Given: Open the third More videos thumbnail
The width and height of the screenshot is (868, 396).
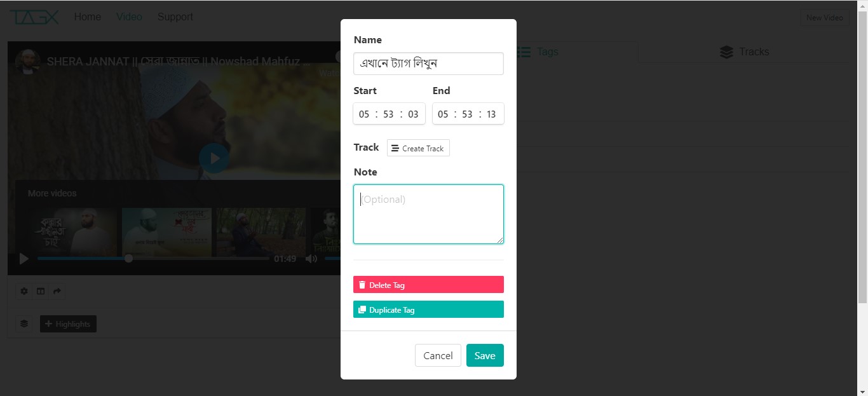Looking at the screenshot, I should pyautogui.click(x=261, y=232).
